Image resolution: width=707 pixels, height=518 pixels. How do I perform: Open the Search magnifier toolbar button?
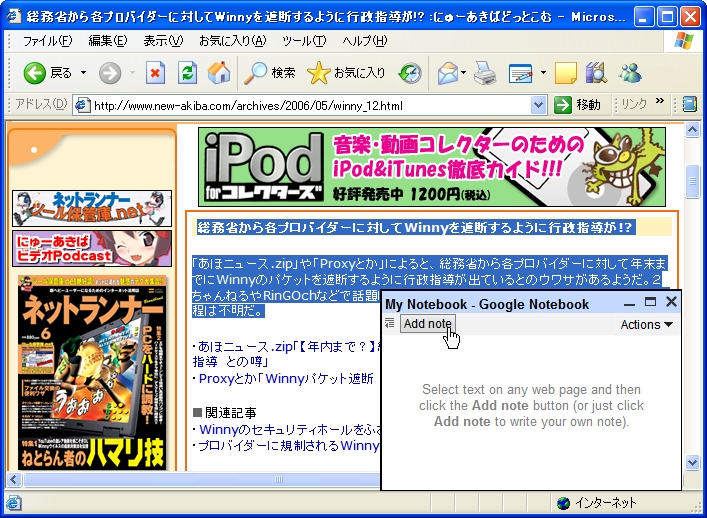click(270, 73)
